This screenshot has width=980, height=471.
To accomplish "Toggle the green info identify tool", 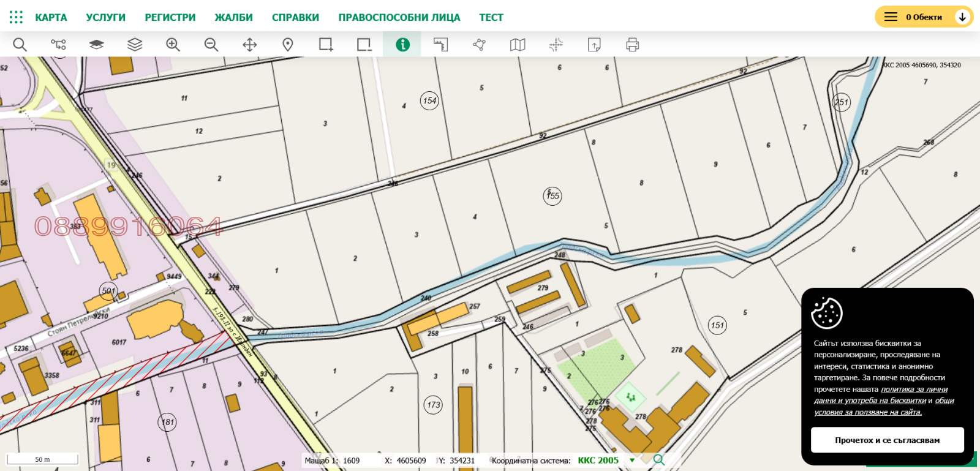I will (402, 45).
